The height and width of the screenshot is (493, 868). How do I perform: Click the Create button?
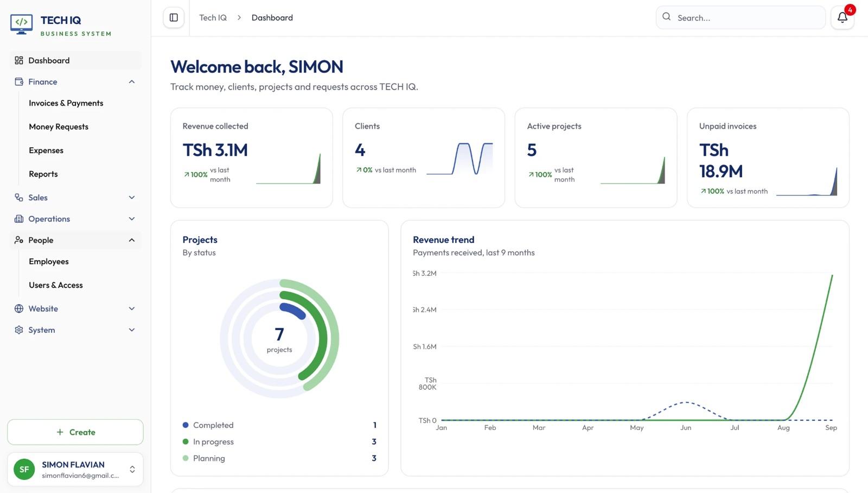[x=75, y=432]
